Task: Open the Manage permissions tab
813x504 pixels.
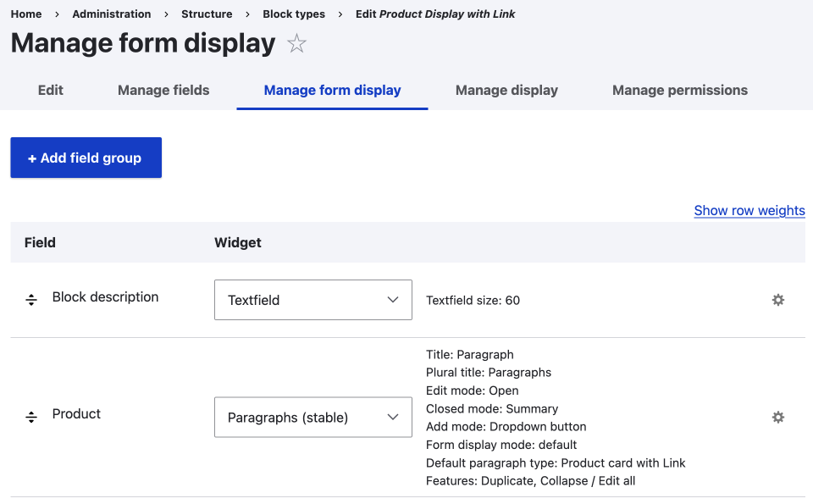Action: click(x=679, y=90)
